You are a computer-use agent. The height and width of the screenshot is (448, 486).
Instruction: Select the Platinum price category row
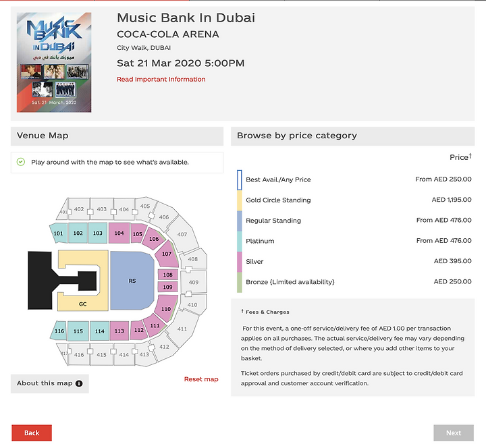[x=354, y=241]
